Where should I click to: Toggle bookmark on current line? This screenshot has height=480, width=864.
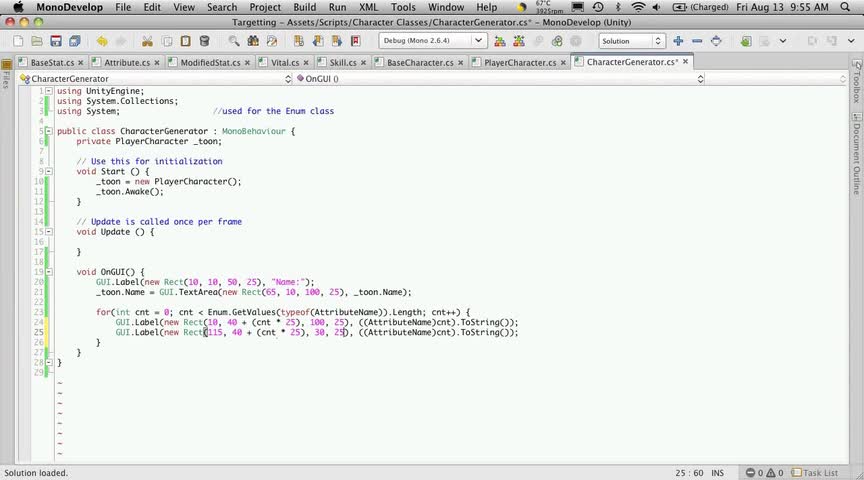299,41
